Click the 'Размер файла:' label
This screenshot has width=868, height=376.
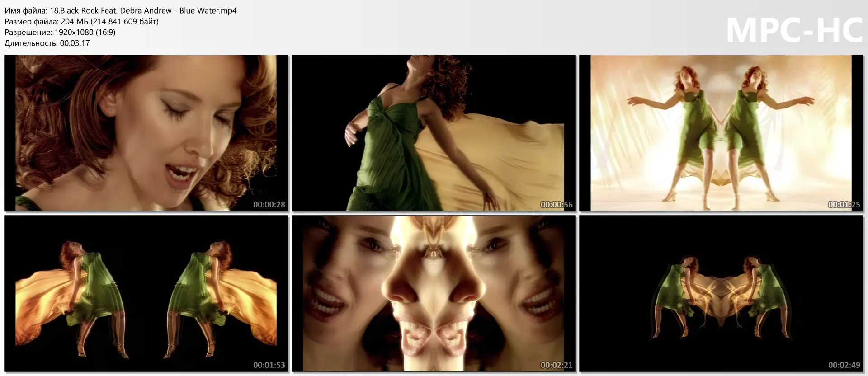click(x=31, y=21)
